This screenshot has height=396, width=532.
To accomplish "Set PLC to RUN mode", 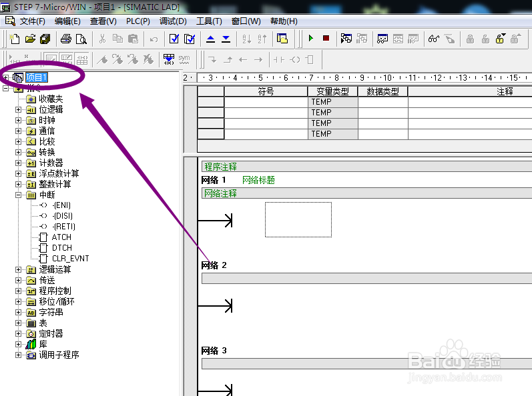I will pyautogui.click(x=311, y=38).
